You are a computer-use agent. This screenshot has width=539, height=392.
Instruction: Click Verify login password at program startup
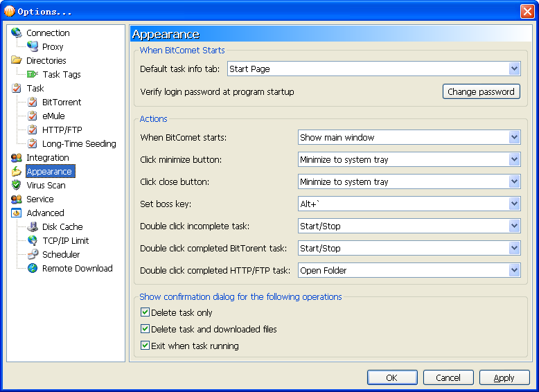click(x=217, y=92)
